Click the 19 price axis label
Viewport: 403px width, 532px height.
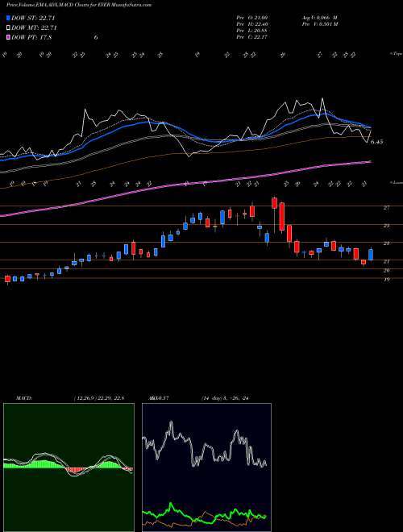(x=386, y=280)
